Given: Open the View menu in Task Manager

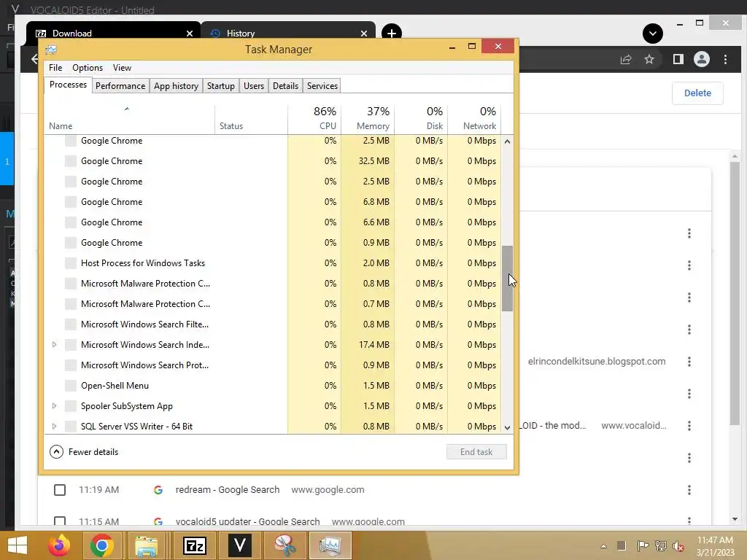Looking at the screenshot, I should click(x=122, y=68).
